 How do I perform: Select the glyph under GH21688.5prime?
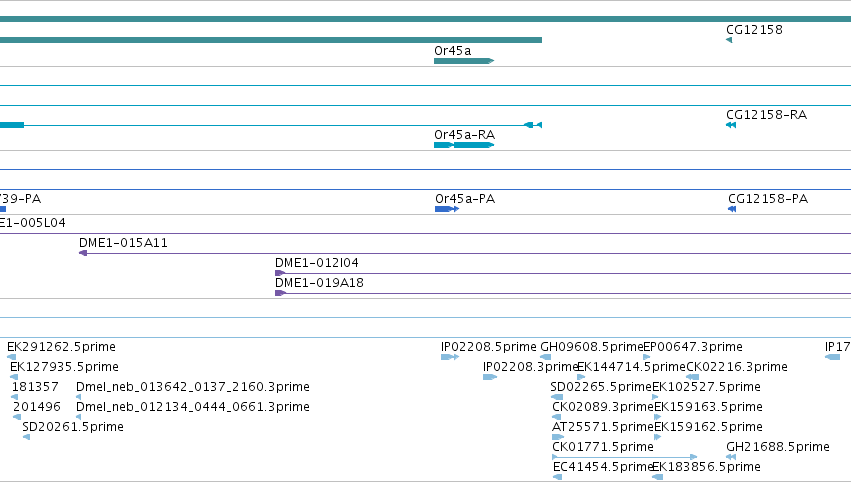tap(731, 457)
